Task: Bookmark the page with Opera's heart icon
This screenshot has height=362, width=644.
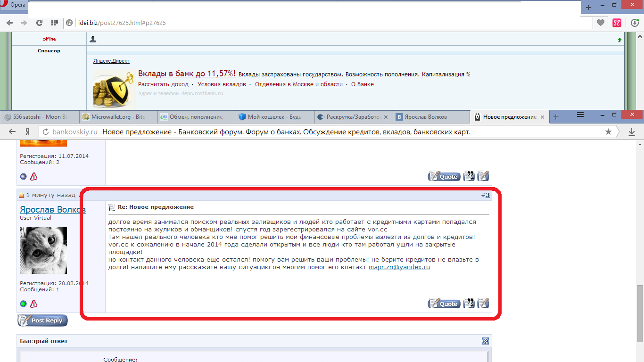Action: (x=600, y=23)
